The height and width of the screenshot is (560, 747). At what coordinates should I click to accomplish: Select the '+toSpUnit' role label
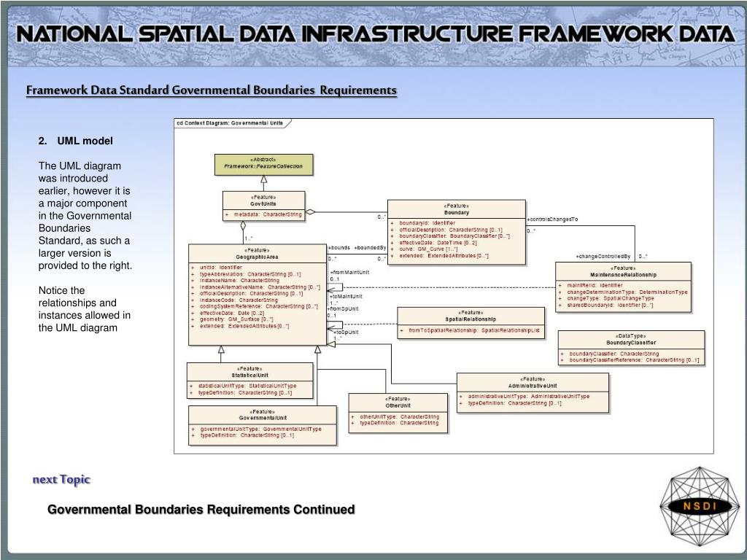345,332
